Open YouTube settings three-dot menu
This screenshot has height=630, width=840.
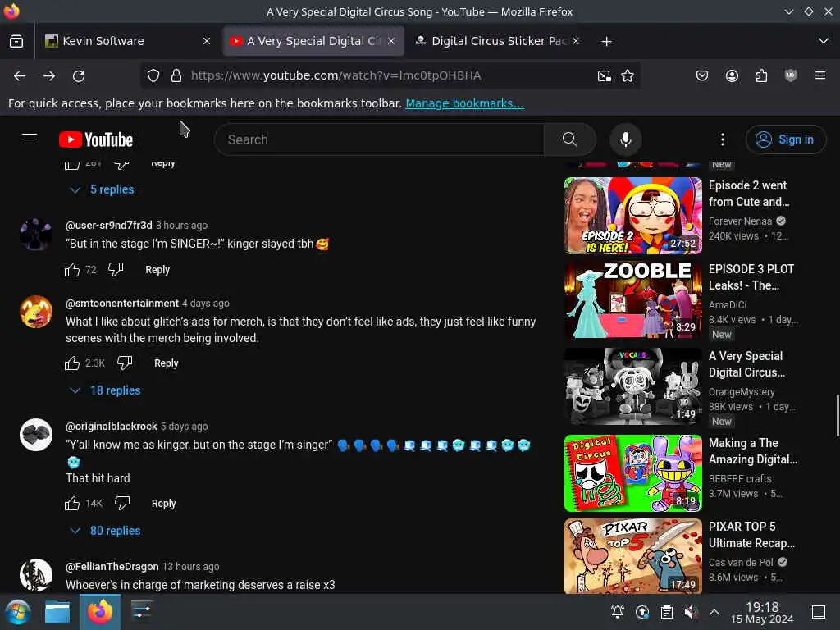tap(722, 139)
